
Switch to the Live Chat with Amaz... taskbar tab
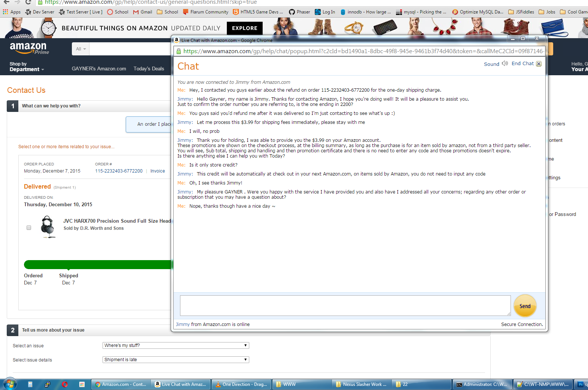pyautogui.click(x=181, y=384)
